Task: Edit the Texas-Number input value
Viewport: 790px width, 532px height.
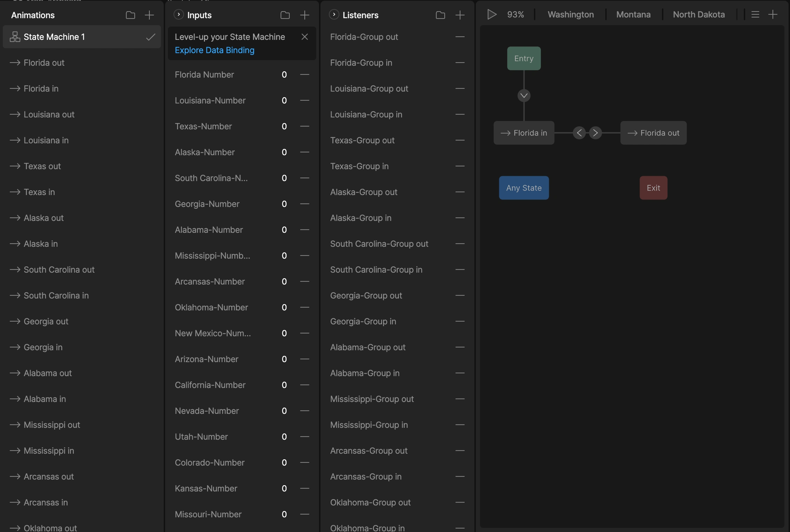Action: tap(284, 127)
